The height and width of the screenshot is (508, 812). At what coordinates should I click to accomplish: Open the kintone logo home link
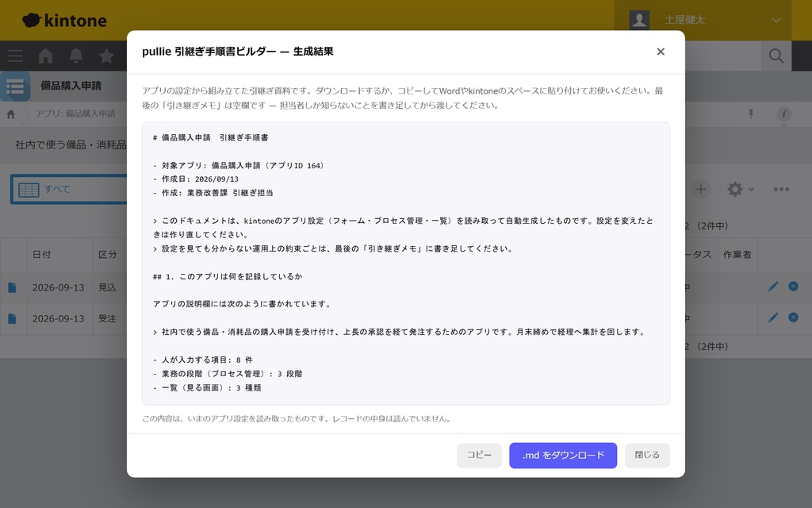coord(65,20)
